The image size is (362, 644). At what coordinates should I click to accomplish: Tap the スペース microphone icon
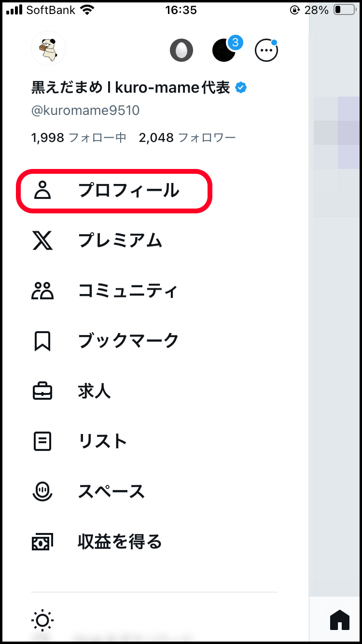pyautogui.click(x=42, y=491)
